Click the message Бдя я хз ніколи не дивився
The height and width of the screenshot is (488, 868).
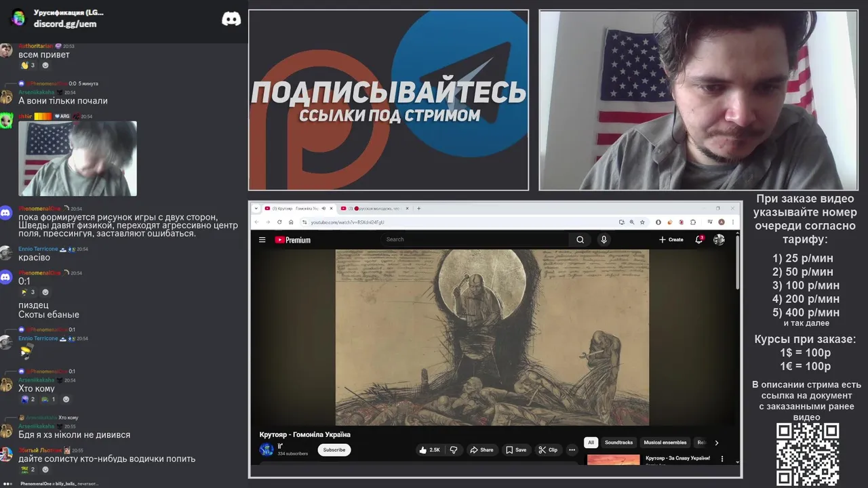pos(74,434)
